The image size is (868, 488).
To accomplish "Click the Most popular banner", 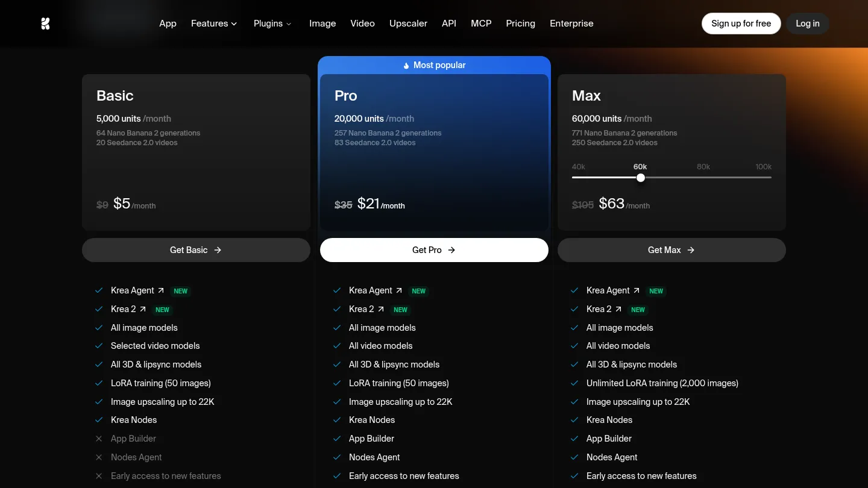I will (x=434, y=65).
